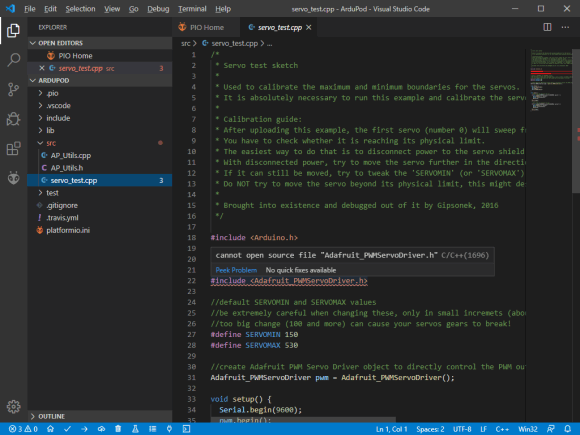Open the Explorer view in activity bar
This screenshot has height=435, width=580.
pos(13,30)
